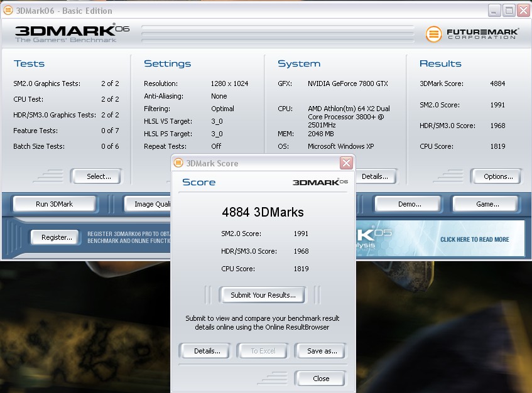The width and height of the screenshot is (532, 393).
Task: Open results Options... button
Action: click(x=496, y=176)
